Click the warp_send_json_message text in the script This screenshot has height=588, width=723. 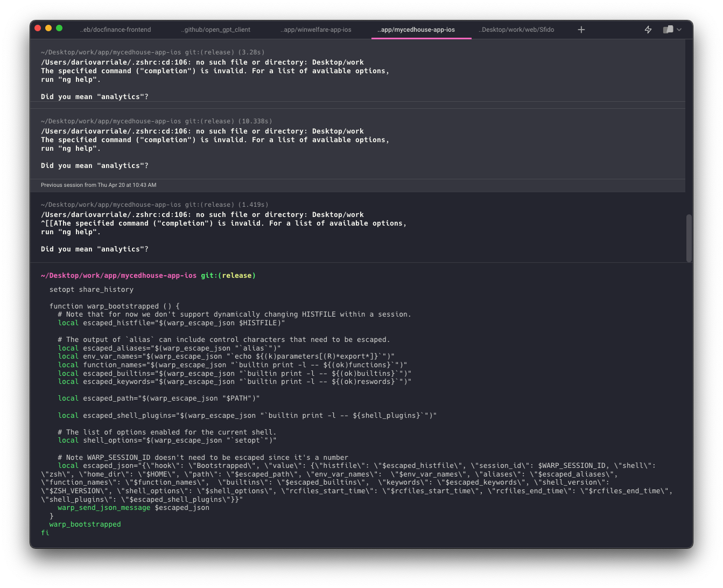pyautogui.click(x=104, y=507)
